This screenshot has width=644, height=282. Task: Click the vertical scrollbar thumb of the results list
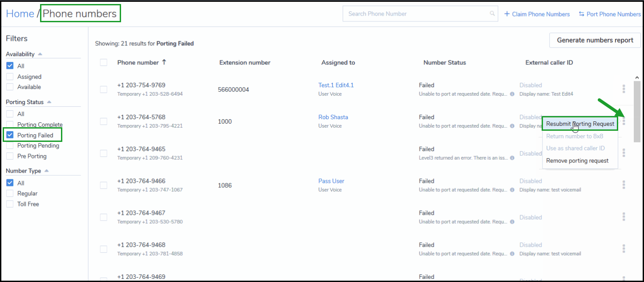coord(637,112)
